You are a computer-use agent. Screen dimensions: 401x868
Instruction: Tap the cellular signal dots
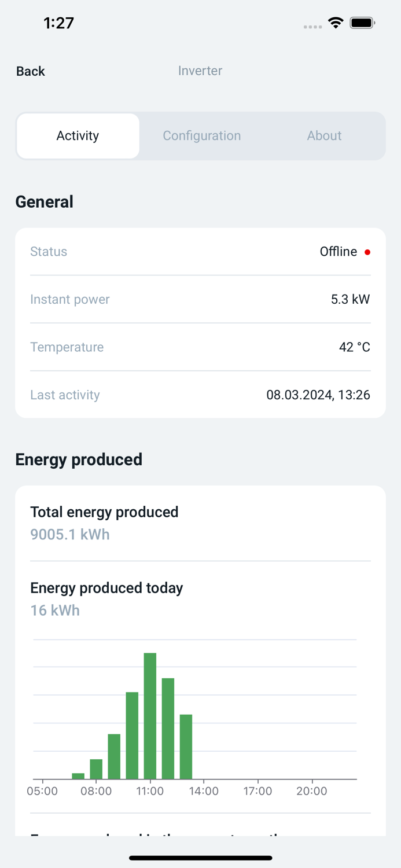pyautogui.click(x=312, y=27)
